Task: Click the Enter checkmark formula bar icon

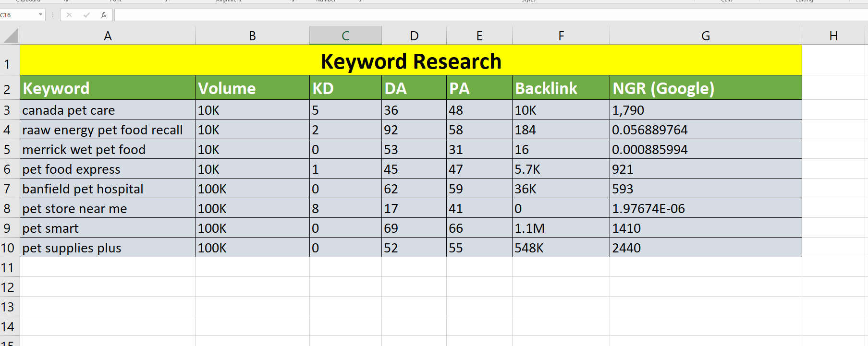Action: tap(86, 15)
